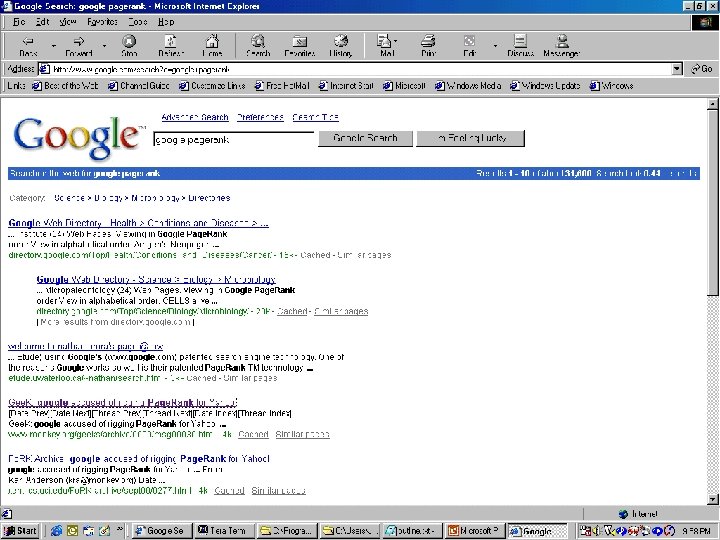This screenshot has height=540, width=720.
Task: Open the Favorites toolbar panel
Action: pos(300,46)
